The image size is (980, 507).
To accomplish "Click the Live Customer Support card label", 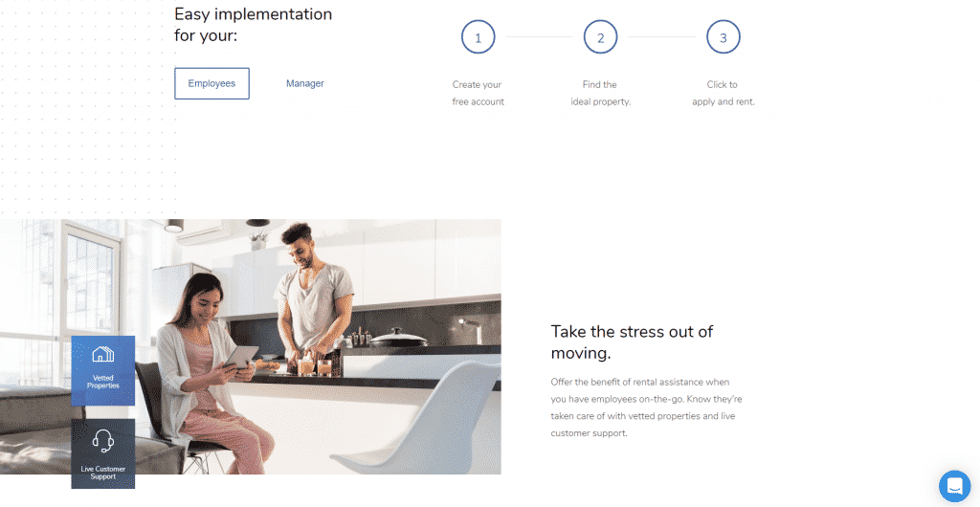I will tap(103, 473).
